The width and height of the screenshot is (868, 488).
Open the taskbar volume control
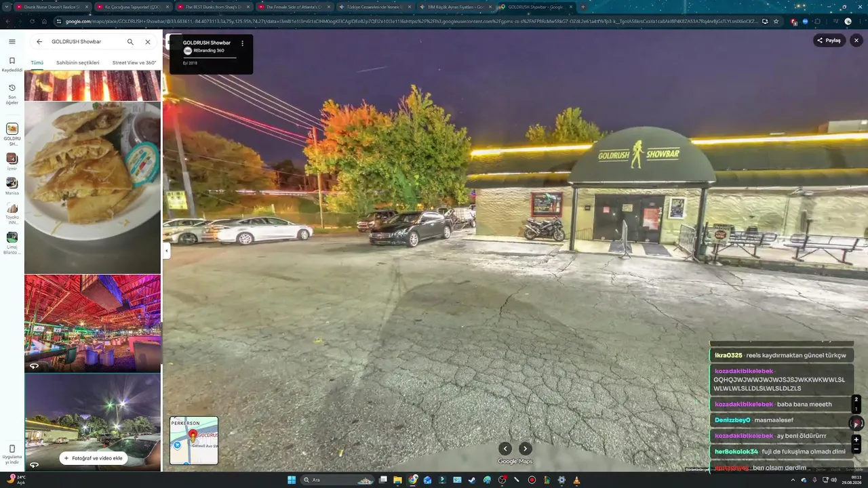(833, 480)
